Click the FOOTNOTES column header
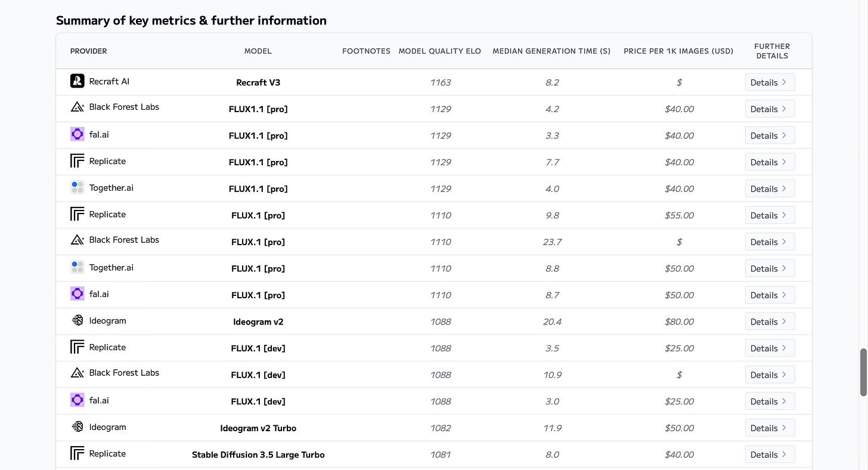868x470 pixels. click(x=366, y=51)
